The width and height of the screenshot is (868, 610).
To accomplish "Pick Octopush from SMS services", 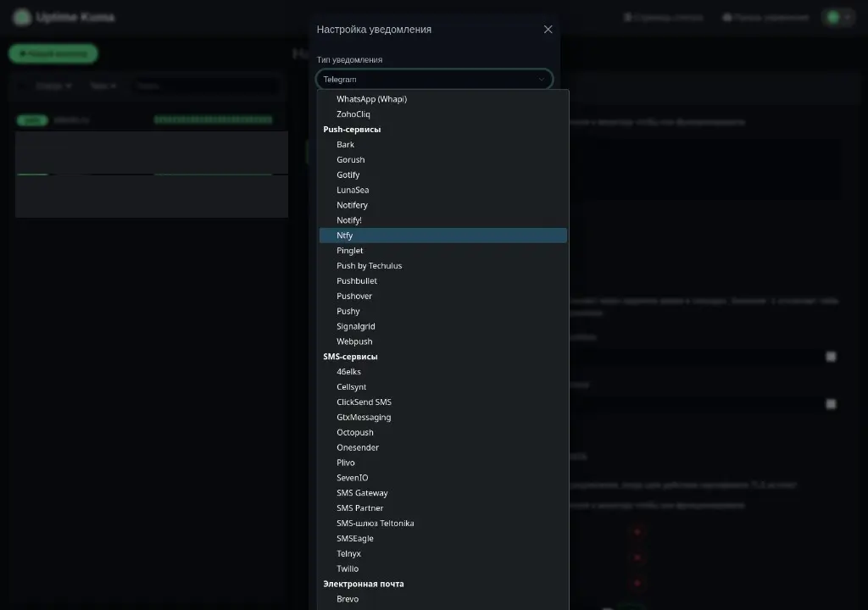I will coord(442,432).
